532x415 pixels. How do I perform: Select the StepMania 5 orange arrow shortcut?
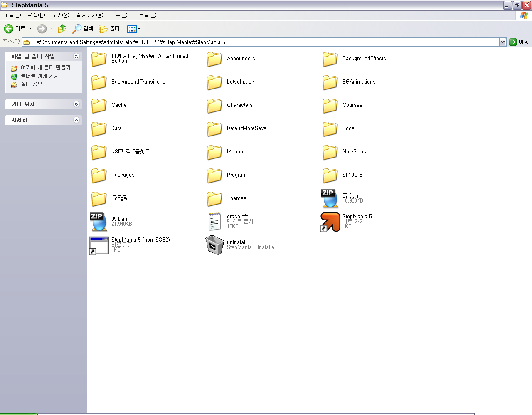[x=330, y=222]
